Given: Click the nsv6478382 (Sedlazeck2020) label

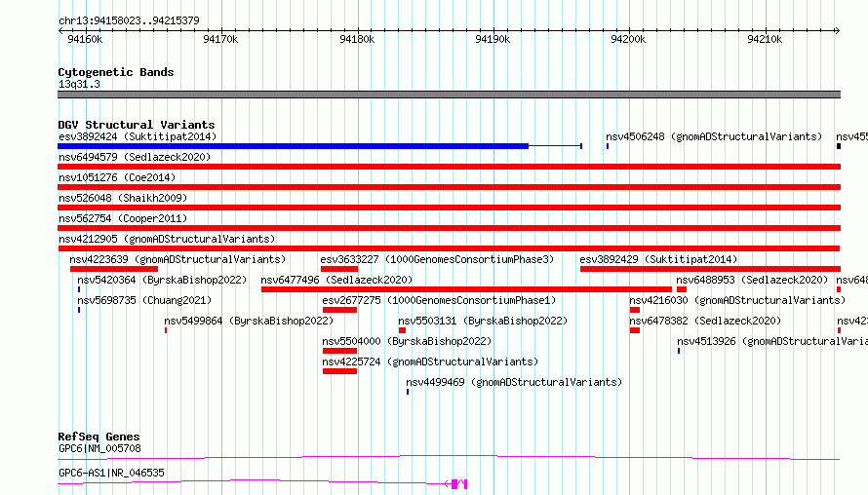Looking at the screenshot, I should click(705, 321).
